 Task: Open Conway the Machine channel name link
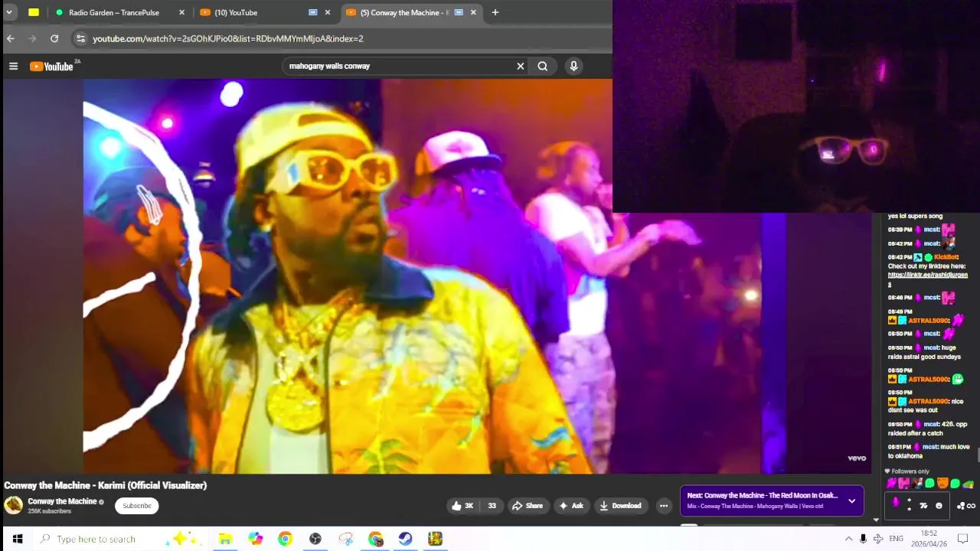coord(62,502)
